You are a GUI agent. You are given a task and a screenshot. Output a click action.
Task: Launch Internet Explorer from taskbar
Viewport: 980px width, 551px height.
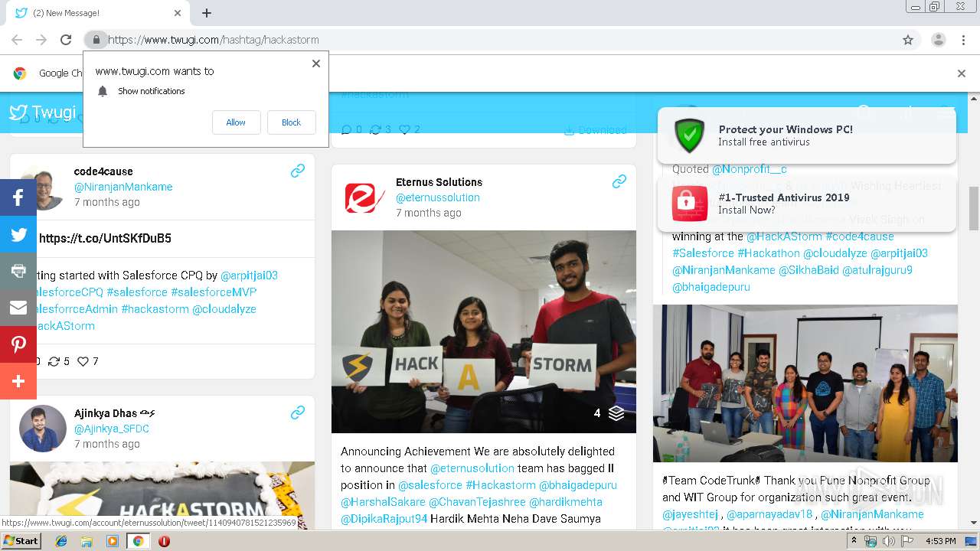[x=61, y=541]
